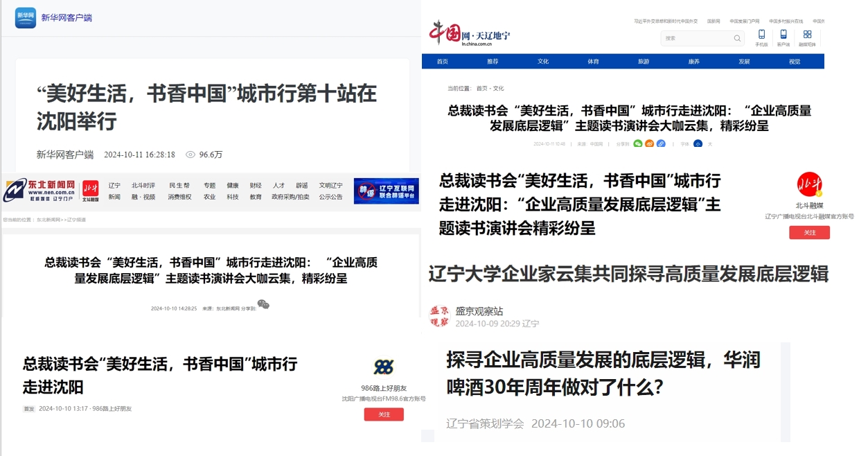This screenshot has height=456, width=868.
Task: Open the 文化 tab in the blue nav bar
Action: 543,62
